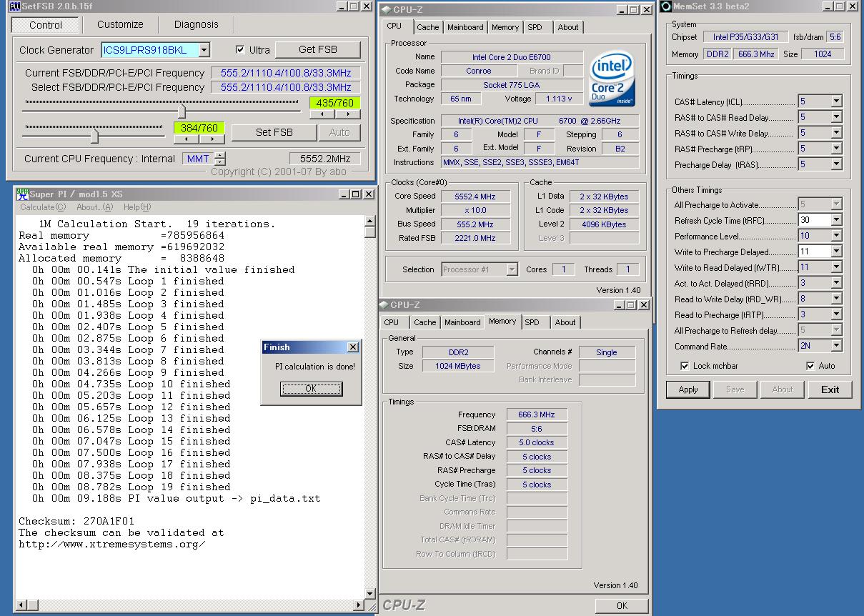Open Write to Precharge Delayed dropdown
The image size is (864, 616).
point(836,252)
